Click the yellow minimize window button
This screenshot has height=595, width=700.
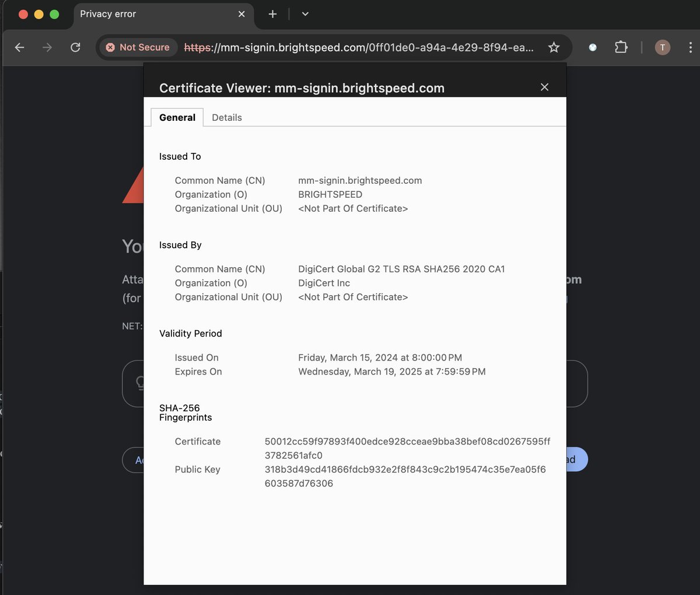(39, 14)
